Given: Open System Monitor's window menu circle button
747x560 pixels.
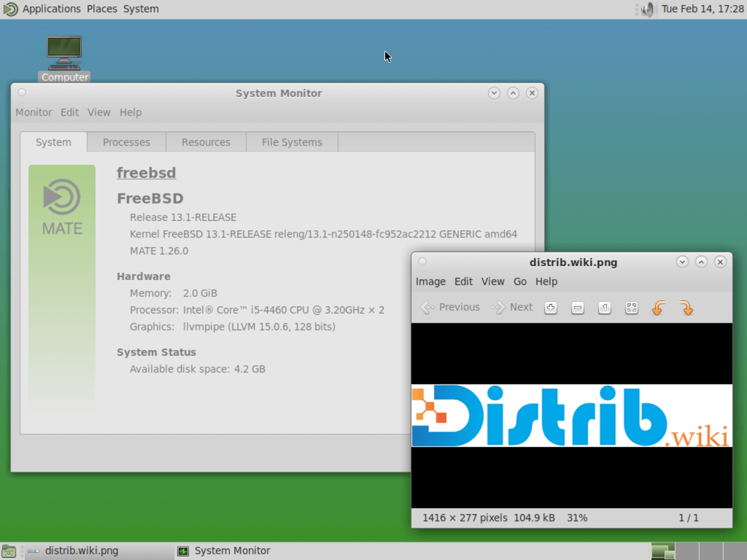Looking at the screenshot, I should click(22, 93).
